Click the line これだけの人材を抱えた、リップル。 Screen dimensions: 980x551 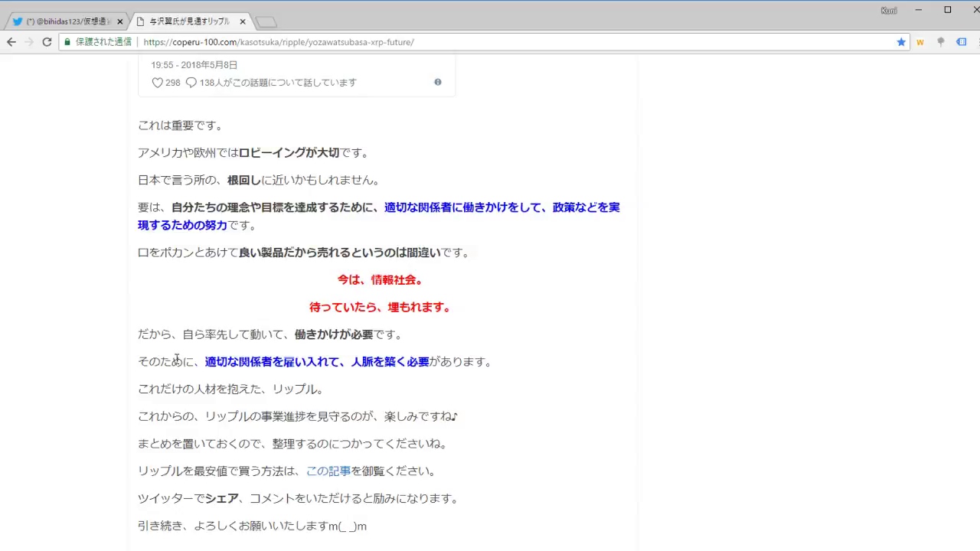coord(230,390)
